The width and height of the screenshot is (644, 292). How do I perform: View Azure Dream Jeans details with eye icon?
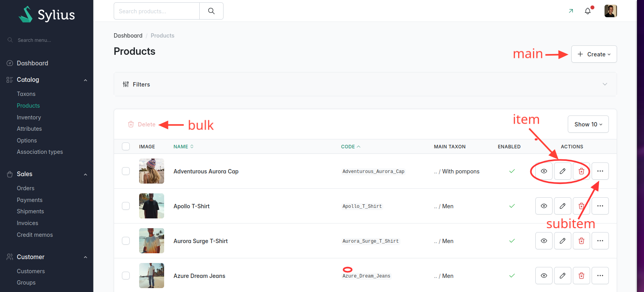point(544,276)
